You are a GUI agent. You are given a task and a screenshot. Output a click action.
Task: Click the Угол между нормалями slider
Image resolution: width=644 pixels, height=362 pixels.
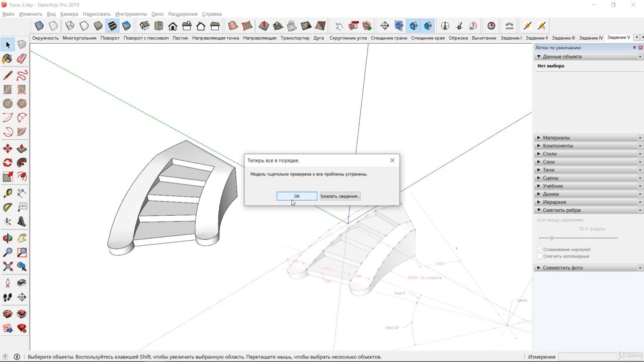click(579, 238)
